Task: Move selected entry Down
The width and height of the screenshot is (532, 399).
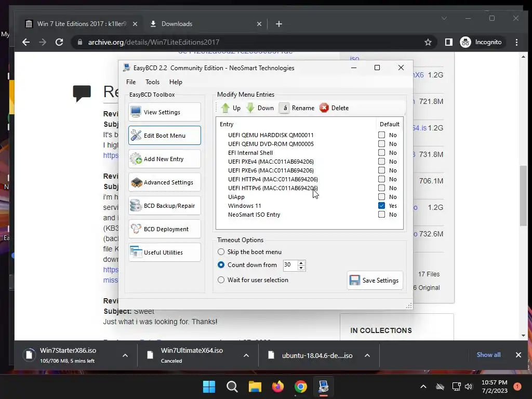Action: pyautogui.click(x=260, y=108)
